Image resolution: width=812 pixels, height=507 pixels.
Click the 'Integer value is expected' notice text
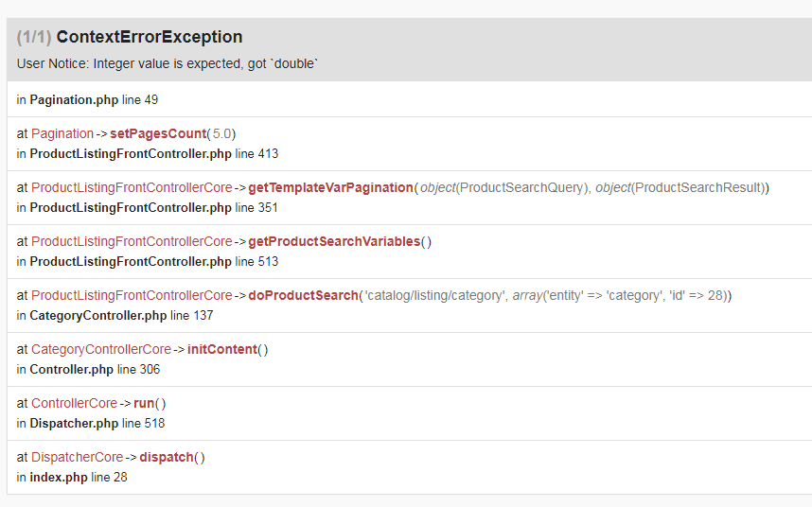pyautogui.click(x=168, y=63)
